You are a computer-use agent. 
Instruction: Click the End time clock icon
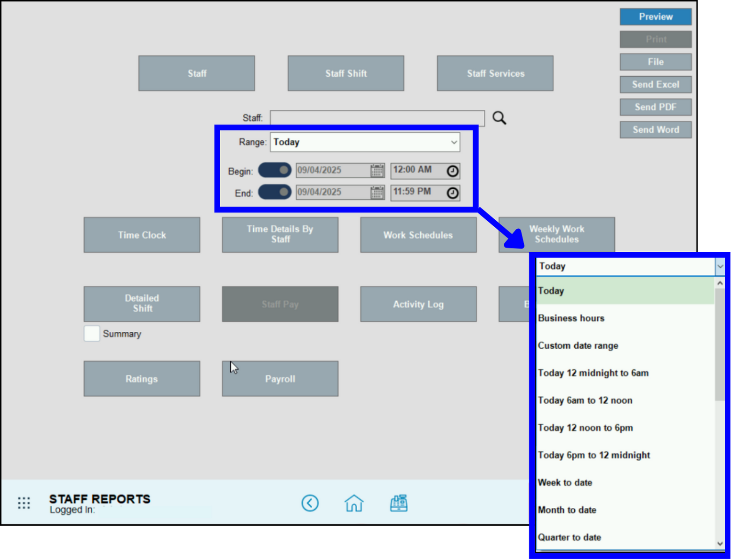(x=452, y=193)
